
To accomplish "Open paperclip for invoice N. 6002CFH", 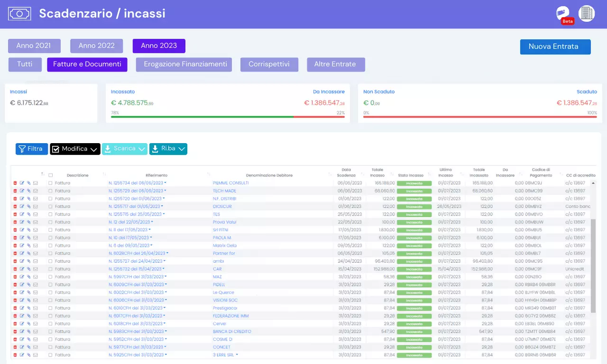I will pyautogui.click(x=28, y=292).
